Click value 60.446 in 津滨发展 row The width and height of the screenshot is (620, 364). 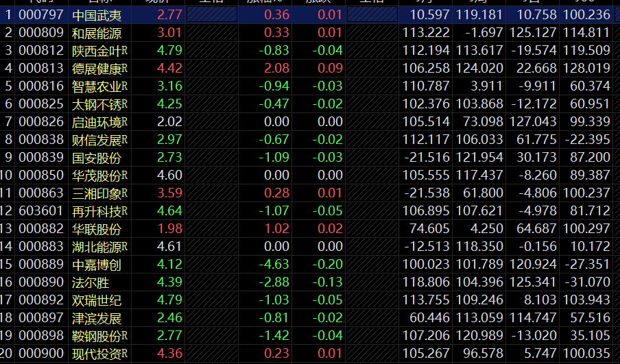pos(430,318)
